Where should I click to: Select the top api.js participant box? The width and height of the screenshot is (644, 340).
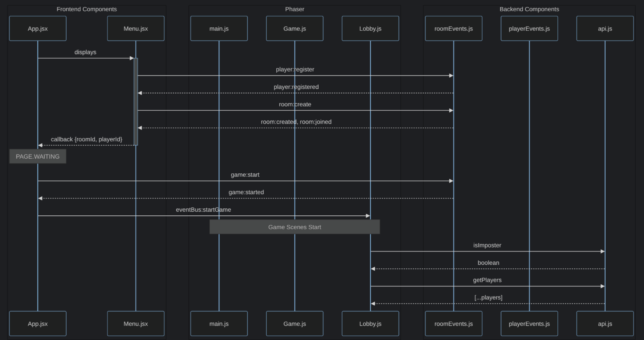pos(605,28)
